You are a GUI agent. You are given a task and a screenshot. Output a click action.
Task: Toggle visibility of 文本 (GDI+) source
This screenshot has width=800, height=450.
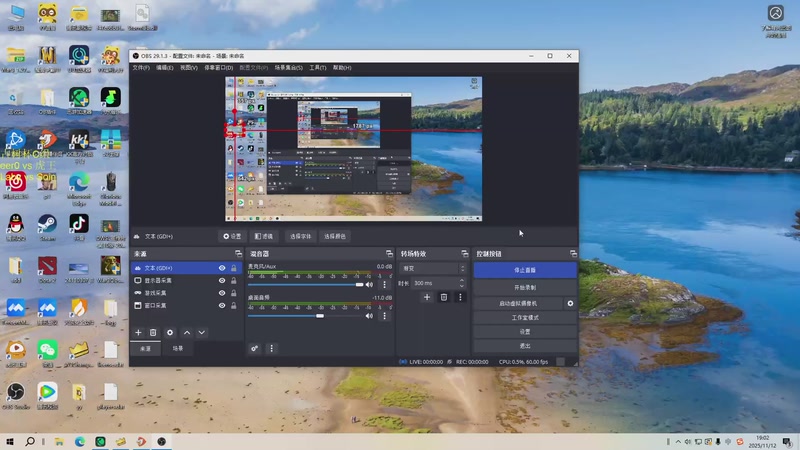click(x=222, y=268)
